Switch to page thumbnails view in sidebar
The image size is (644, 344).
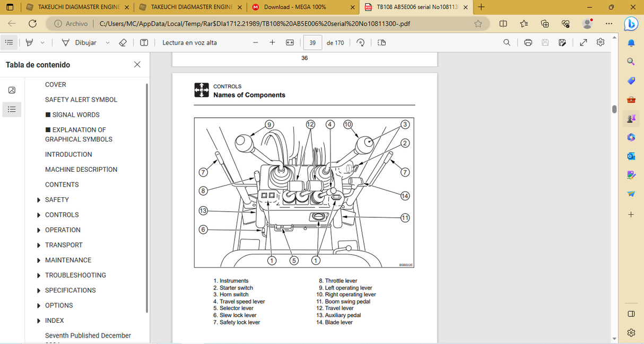(x=12, y=90)
